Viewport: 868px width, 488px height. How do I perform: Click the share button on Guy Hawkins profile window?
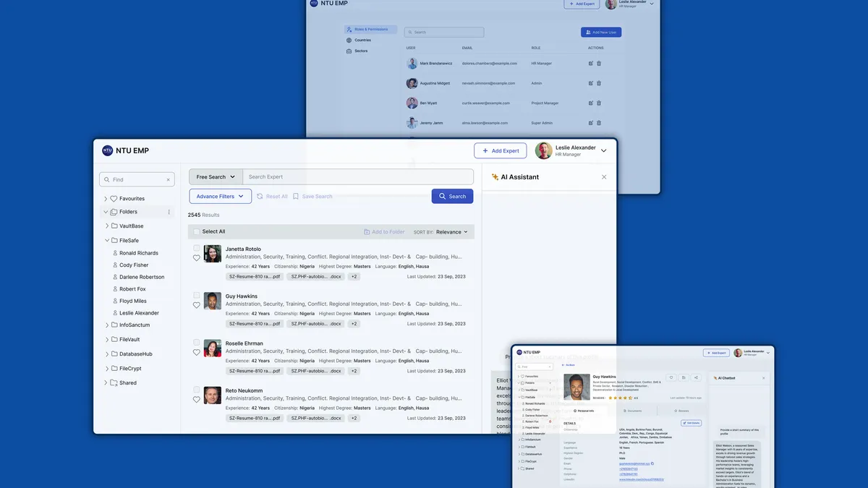pyautogui.click(x=697, y=377)
